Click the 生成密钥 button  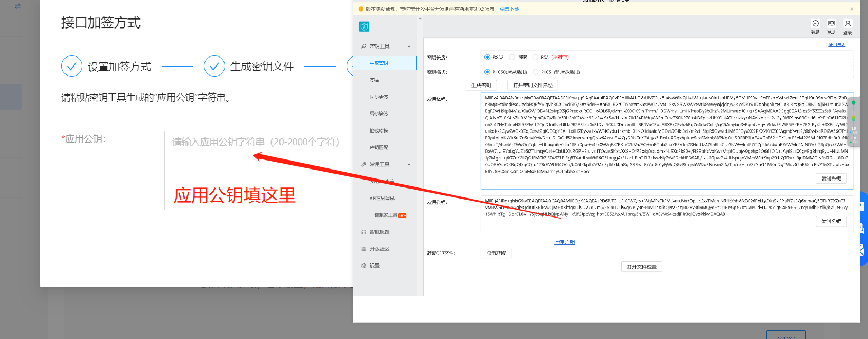(x=481, y=85)
